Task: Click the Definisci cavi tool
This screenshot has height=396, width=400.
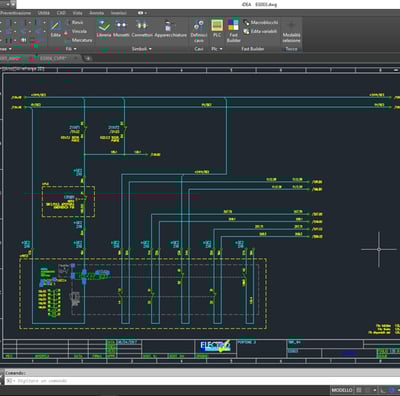Action: point(199,31)
